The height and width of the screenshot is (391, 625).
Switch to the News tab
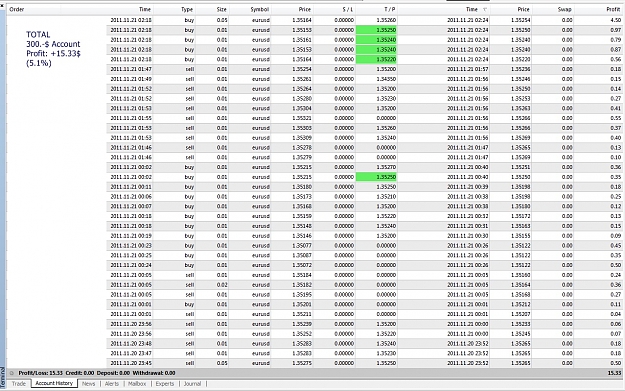coord(88,384)
